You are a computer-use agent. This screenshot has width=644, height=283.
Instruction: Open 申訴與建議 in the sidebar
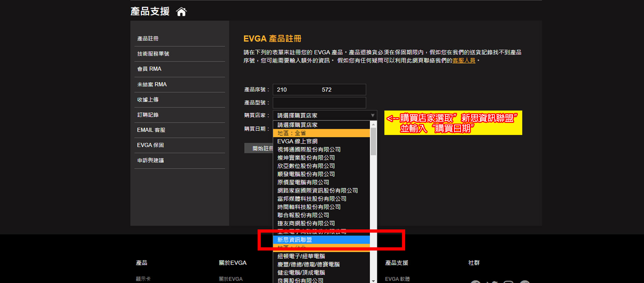tap(150, 160)
